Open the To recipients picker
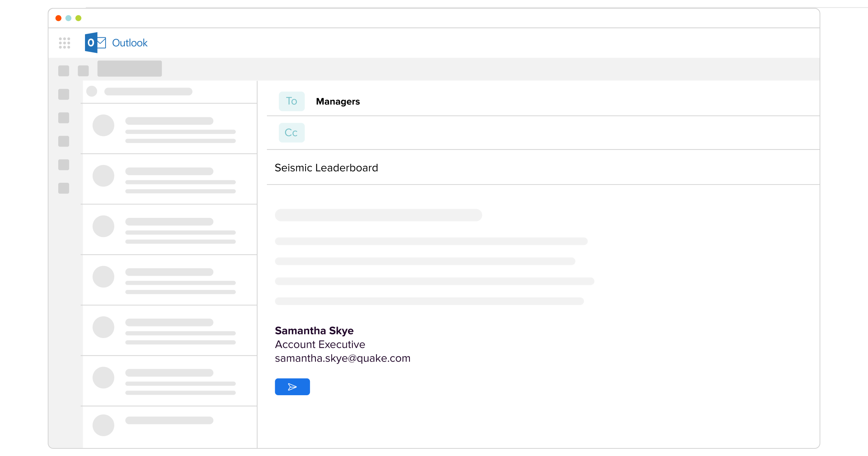868x456 pixels. pos(292,101)
